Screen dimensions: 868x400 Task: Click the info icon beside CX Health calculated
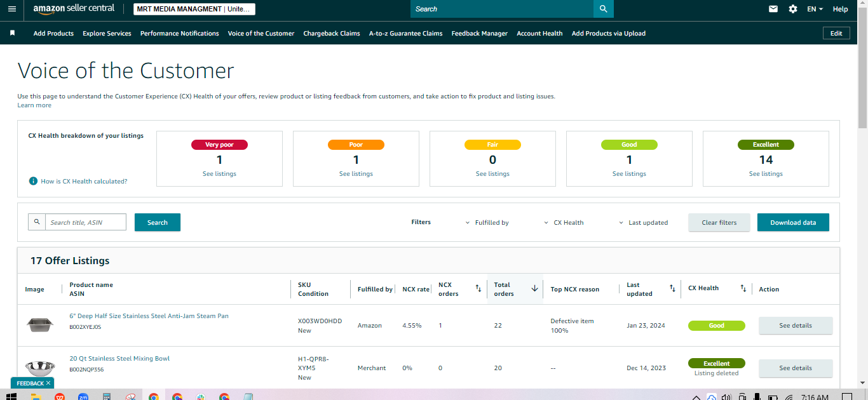coord(33,181)
